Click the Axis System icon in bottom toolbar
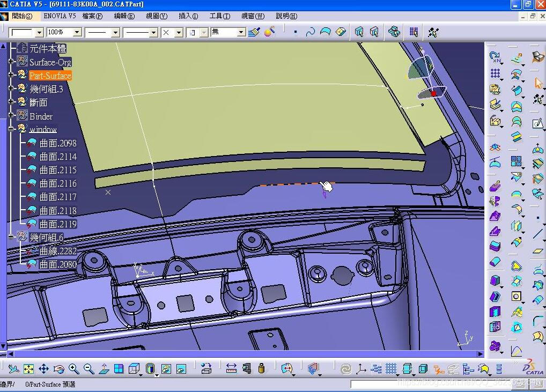This screenshot has width=546, height=392. coord(361,369)
